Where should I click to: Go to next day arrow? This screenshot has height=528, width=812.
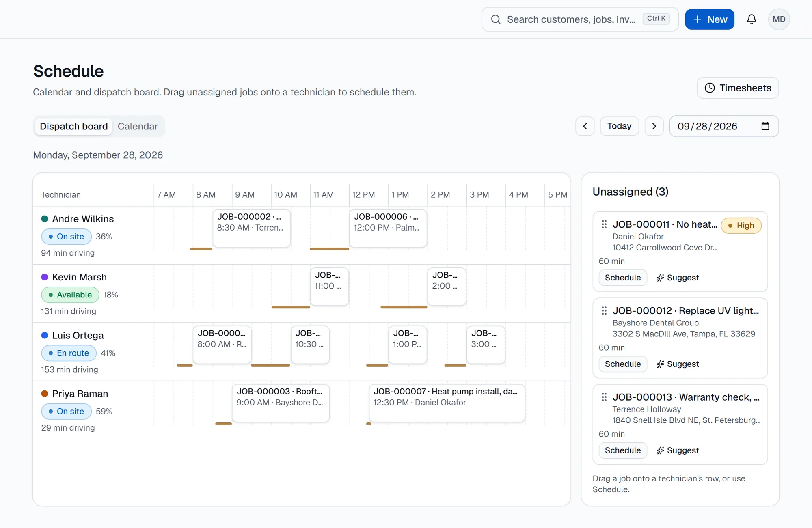pyautogui.click(x=654, y=126)
